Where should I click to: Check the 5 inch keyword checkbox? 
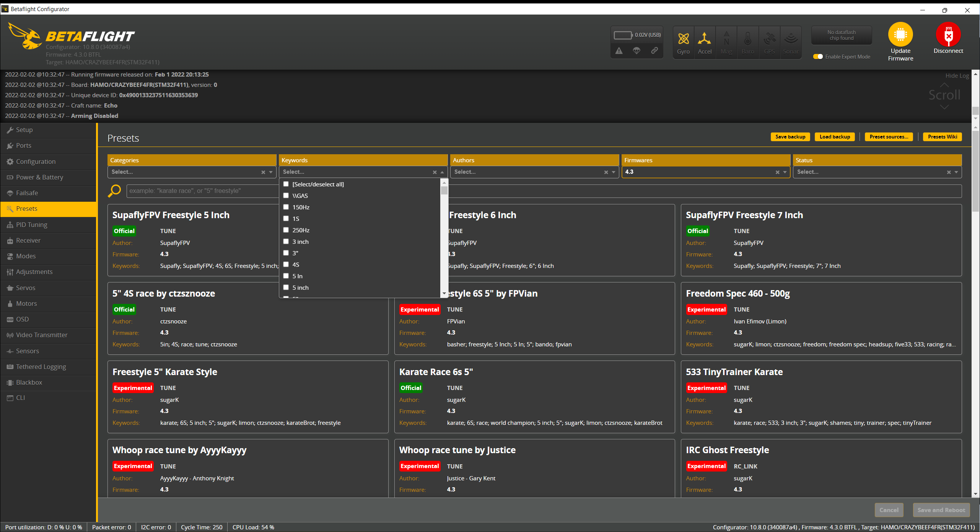tap(286, 287)
